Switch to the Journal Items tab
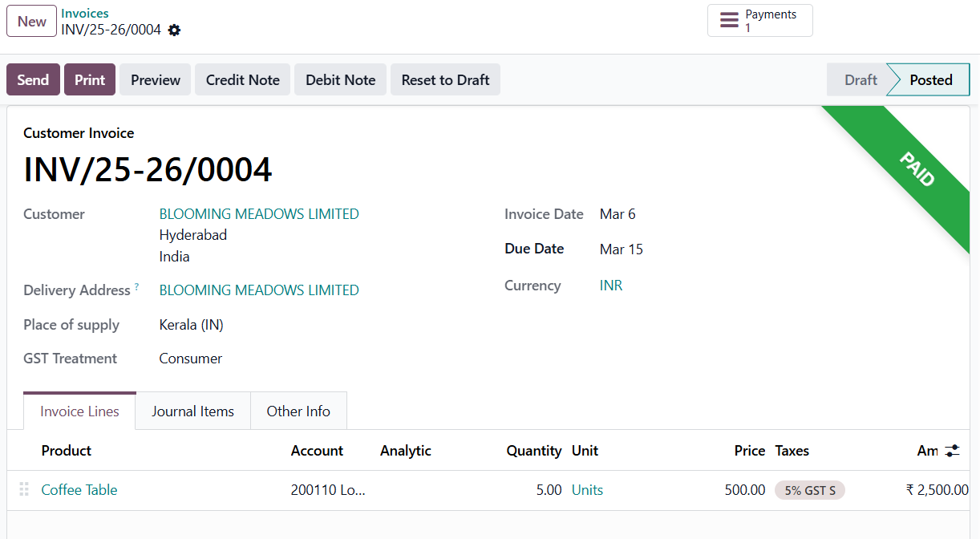Image resolution: width=980 pixels, height=539 pixels. pyautogui.click(x=192, y=411)
